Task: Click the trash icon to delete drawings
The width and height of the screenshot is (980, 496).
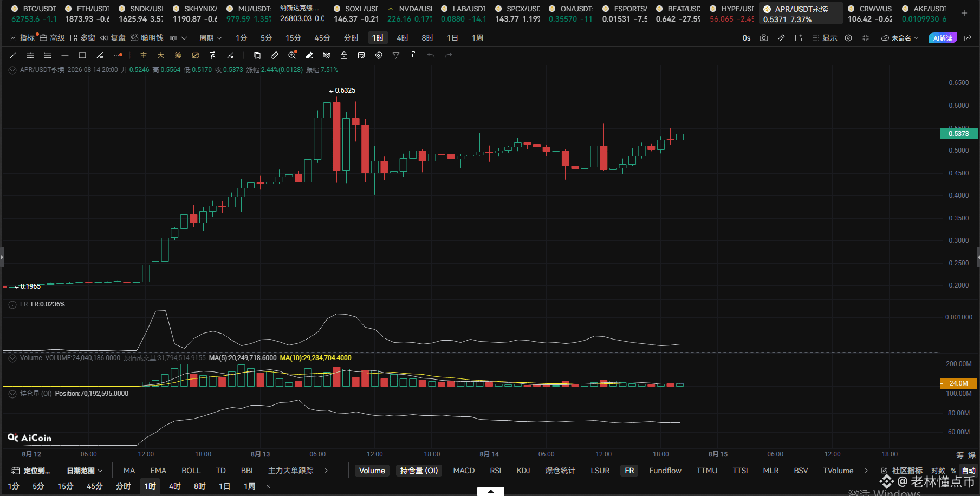Action: tap(413, 55)
